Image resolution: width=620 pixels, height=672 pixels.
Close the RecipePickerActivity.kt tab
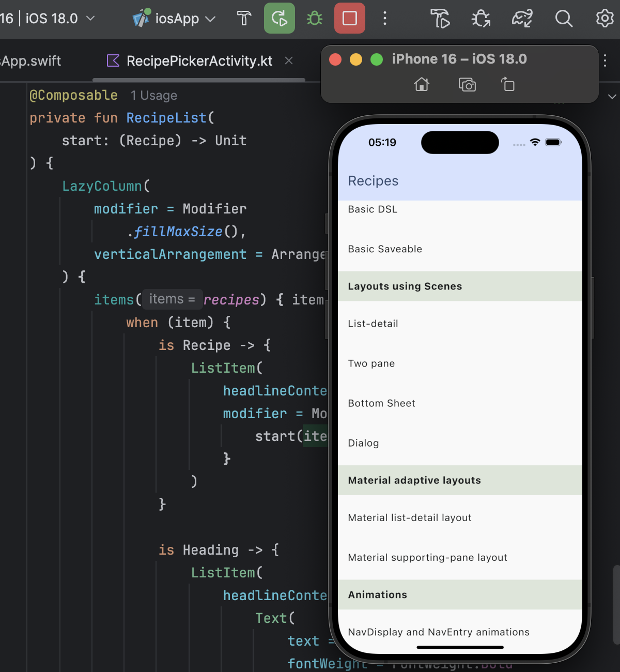tap(289, 61)
